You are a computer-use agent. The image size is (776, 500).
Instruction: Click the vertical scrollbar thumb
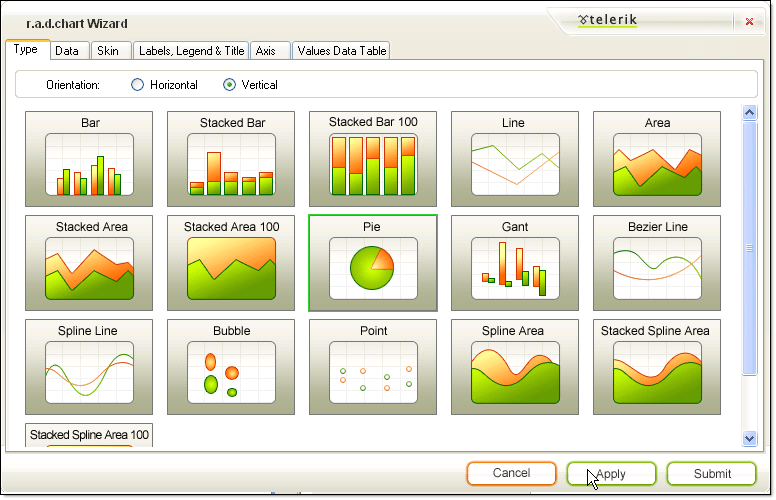[x=749, y=248]
